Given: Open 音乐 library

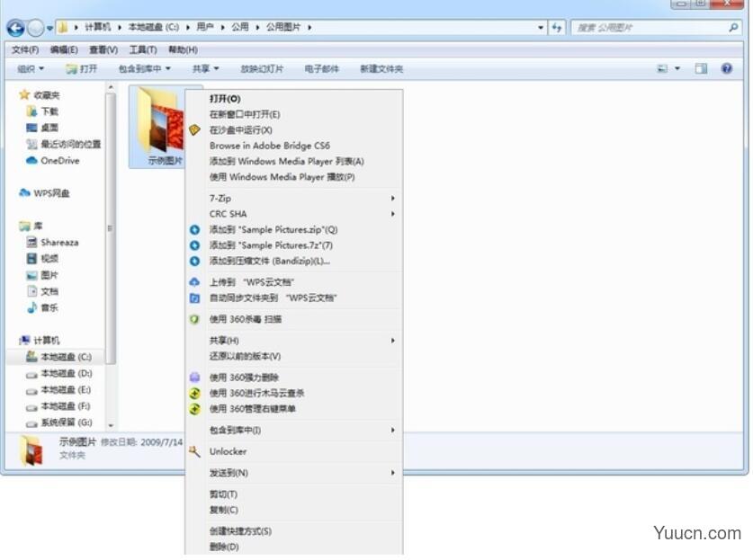Looking at the screenshot, I should [x=42, y=307].
